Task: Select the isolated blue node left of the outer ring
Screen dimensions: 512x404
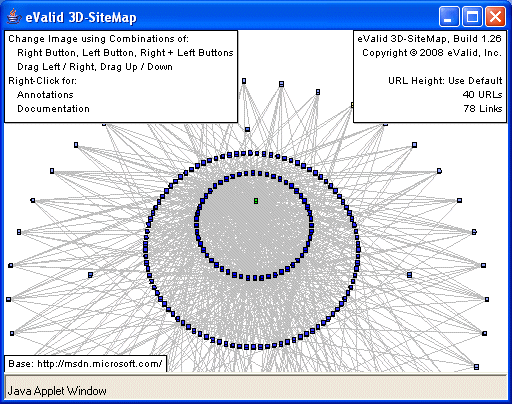Action: click(x=90, y=275)
